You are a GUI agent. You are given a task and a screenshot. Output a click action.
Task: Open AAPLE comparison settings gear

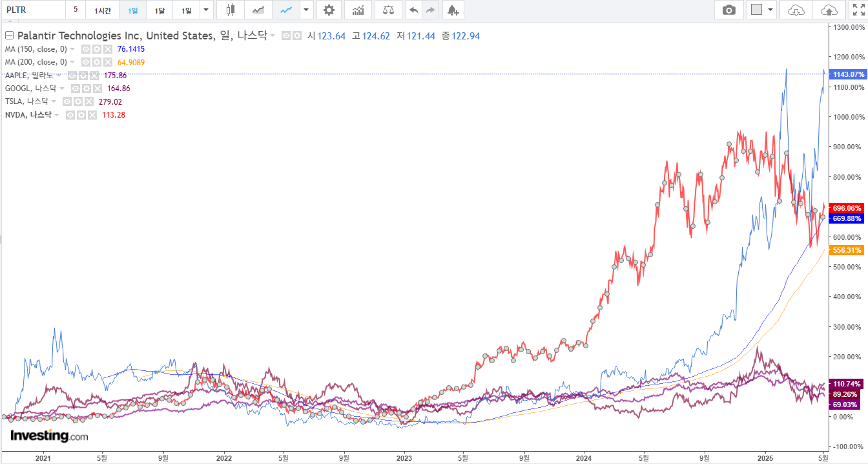tap(83, 76)
